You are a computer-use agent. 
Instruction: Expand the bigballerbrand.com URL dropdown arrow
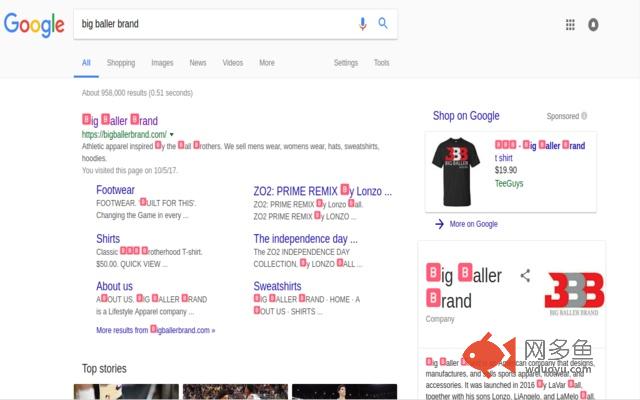[x=171, y=134]
